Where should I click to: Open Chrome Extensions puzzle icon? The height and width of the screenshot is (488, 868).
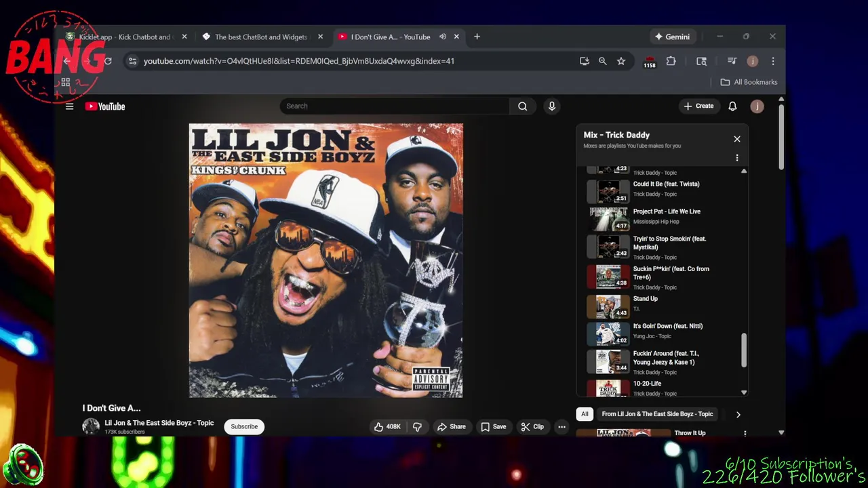point(671,61)
